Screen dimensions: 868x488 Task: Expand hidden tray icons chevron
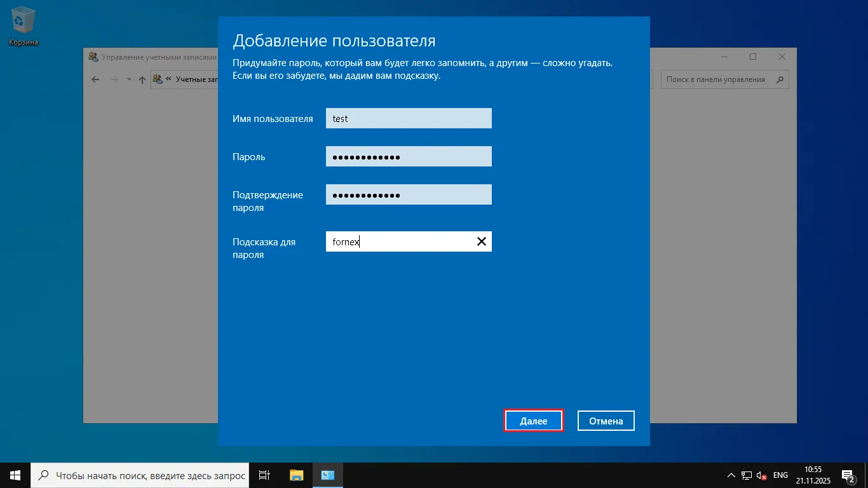(731, 475)
